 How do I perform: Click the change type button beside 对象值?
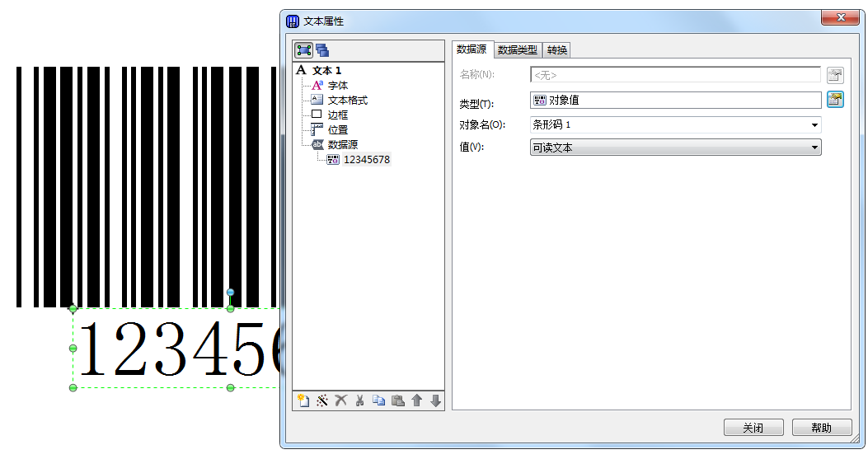[x=835, y=100]
